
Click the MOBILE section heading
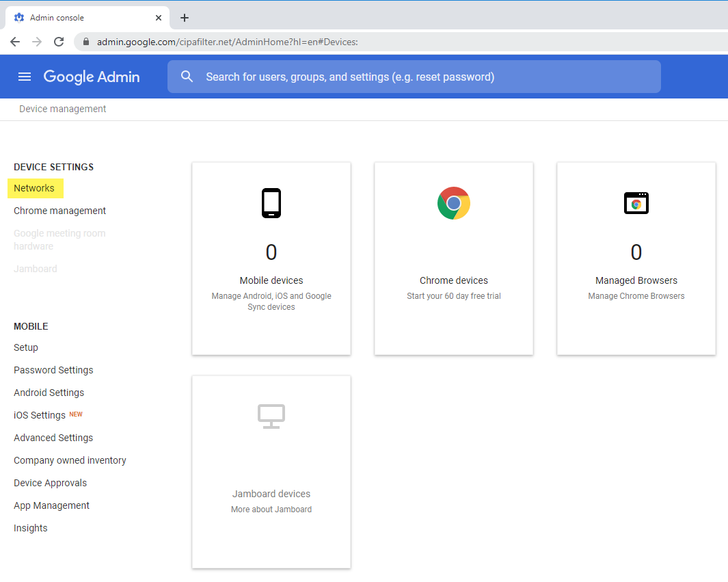click(x=31, y=326)
